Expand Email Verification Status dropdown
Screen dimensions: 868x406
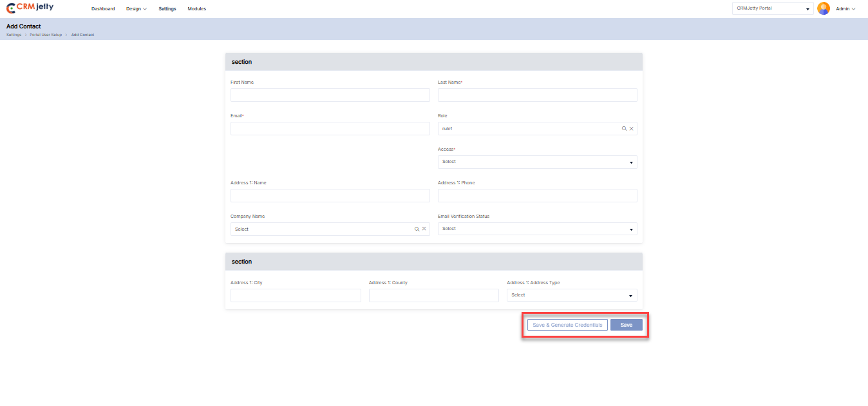tap(537, 229)
